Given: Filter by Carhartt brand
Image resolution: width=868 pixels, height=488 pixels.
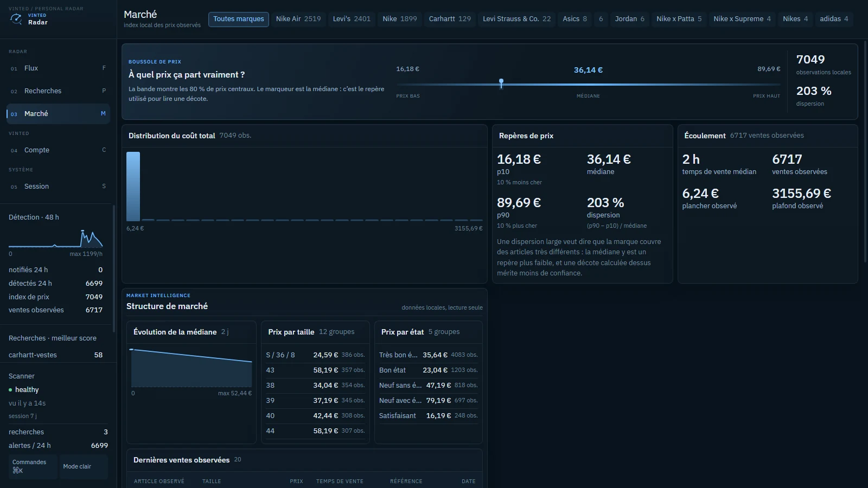Looking at the screenshot, I should 450,19.
